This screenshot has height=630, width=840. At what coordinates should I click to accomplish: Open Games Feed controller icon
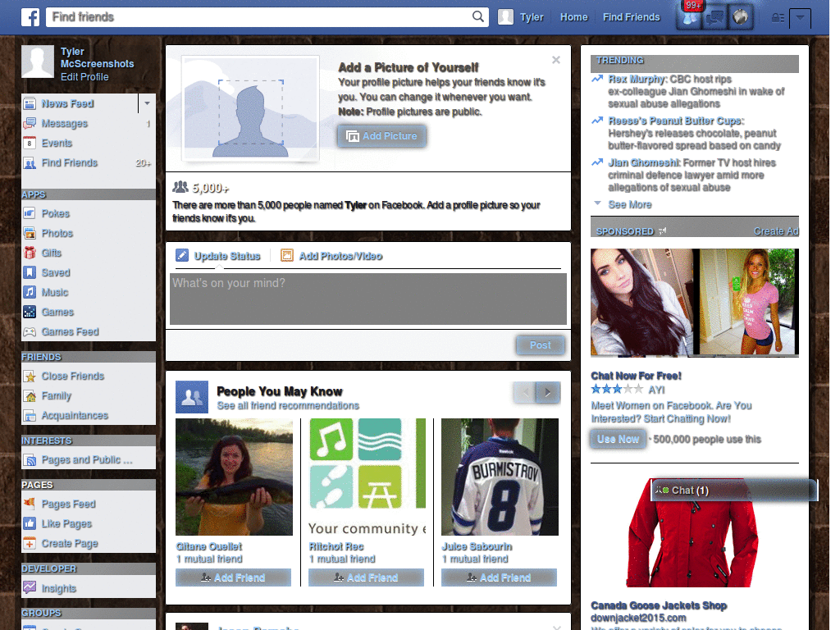(x=30, y=331)
